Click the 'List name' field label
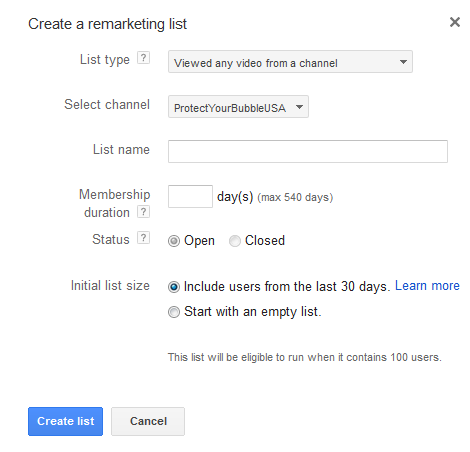 [x=121, y=150]
